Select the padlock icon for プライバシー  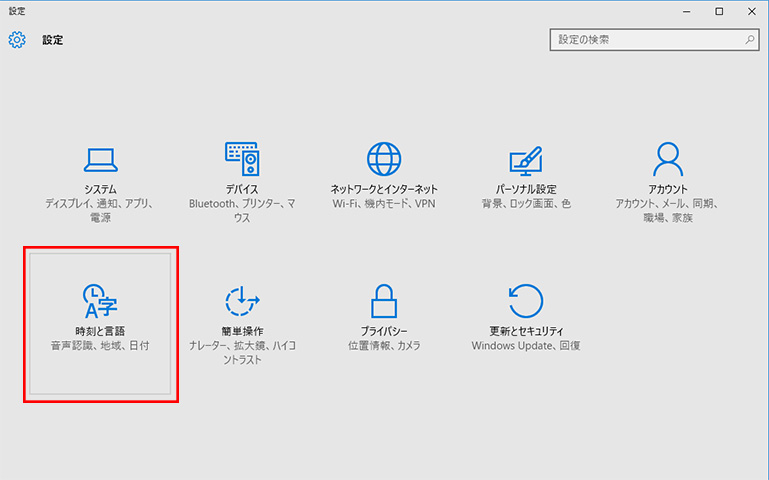tap(384, 300)
